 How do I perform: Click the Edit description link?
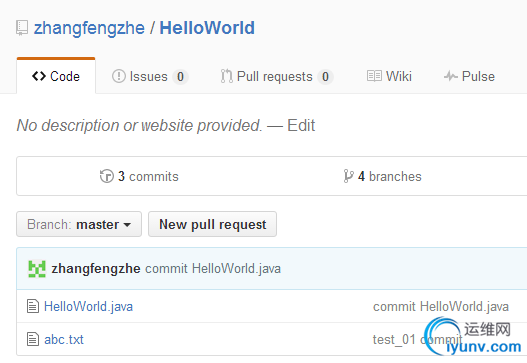pyautogui.click(x=301, y=125)
